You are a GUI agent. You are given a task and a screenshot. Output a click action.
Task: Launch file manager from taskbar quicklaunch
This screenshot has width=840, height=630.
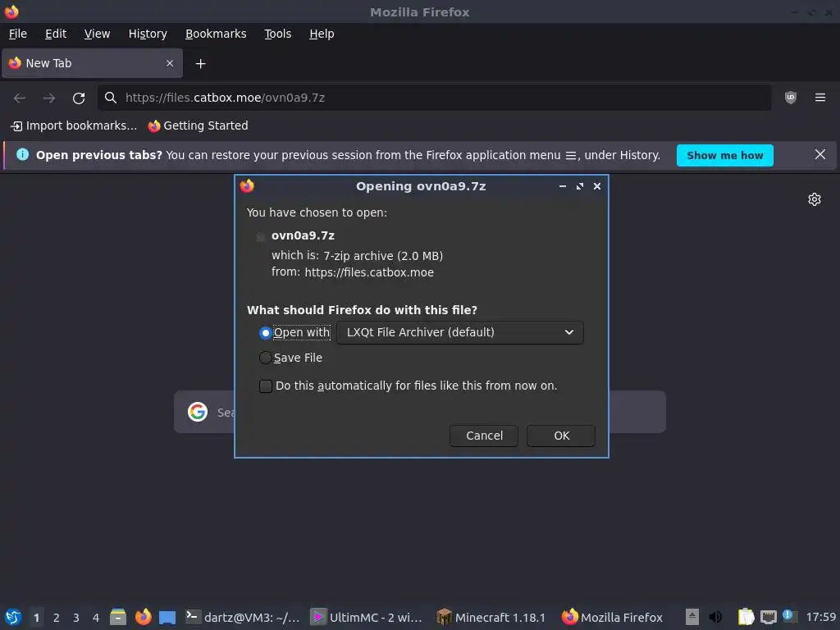pyautogui.click(x=118, y=617)
